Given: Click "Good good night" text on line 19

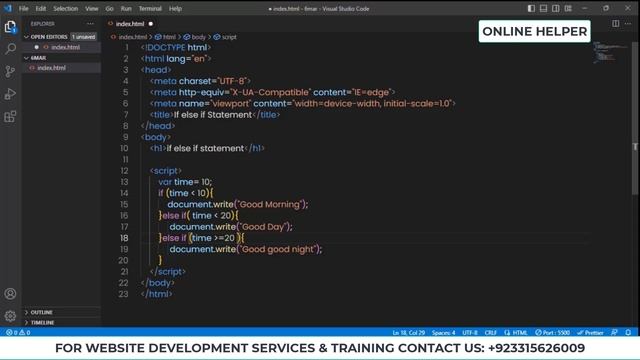Looking at the screenshot, I should (x=279, y=249).
